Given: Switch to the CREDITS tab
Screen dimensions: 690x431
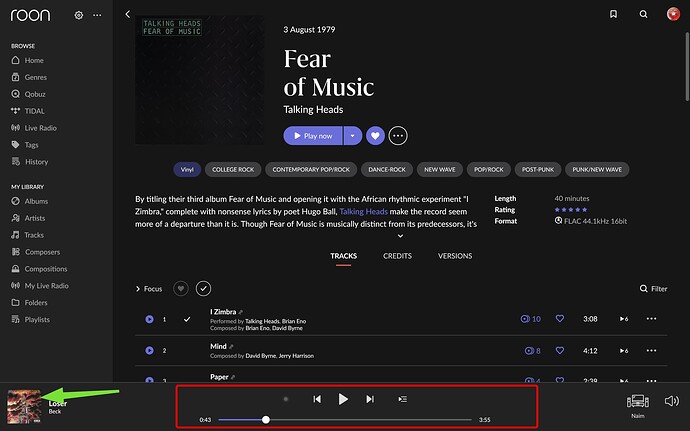Looking at the screenshot, I should (x=397, y=256).
